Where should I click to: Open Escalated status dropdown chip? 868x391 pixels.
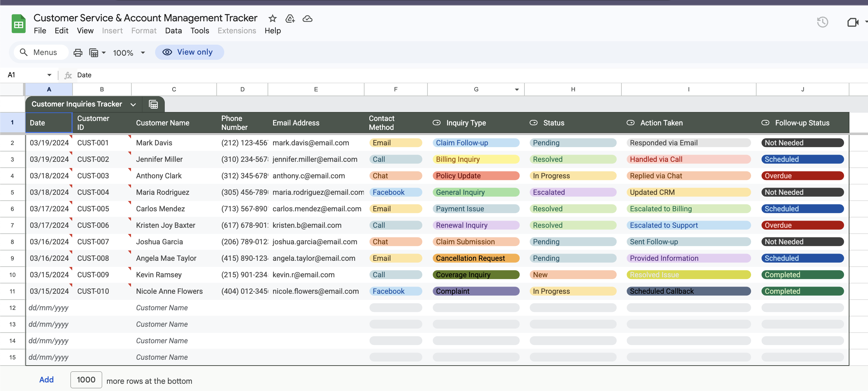pyautogui.click(x=573, y=192)
